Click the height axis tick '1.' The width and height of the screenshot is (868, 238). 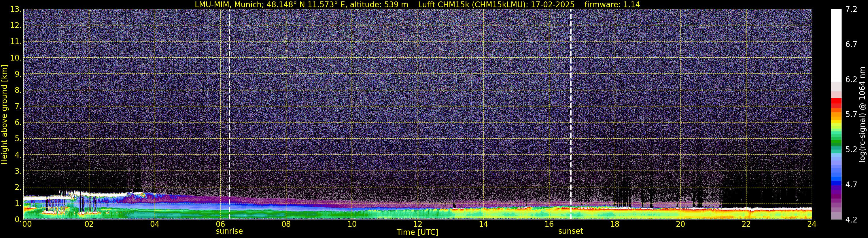[x=18, y=204]
